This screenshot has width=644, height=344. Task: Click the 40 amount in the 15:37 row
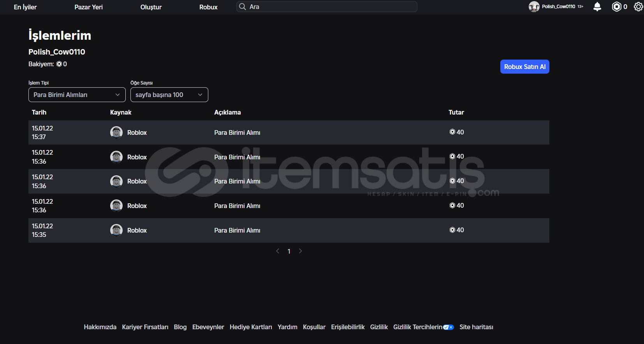(x=460, y=132)
